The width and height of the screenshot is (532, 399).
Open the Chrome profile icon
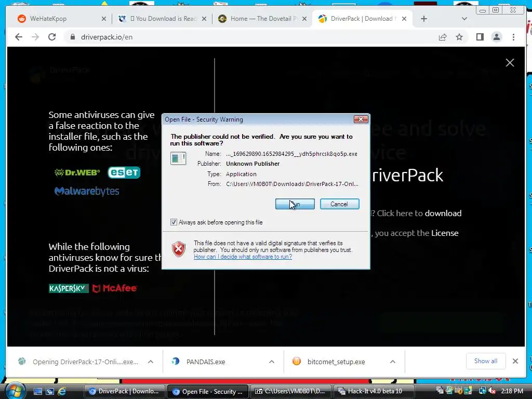(x=496, y=37)
